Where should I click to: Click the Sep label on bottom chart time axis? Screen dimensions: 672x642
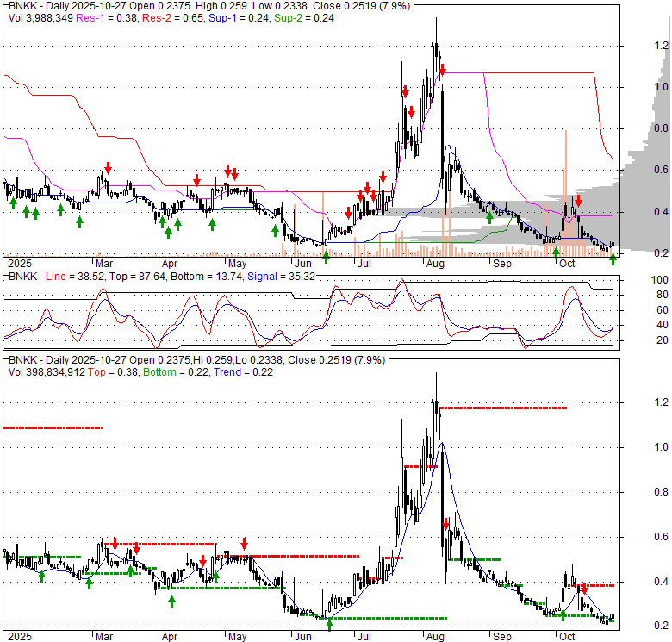pos(502,637)
